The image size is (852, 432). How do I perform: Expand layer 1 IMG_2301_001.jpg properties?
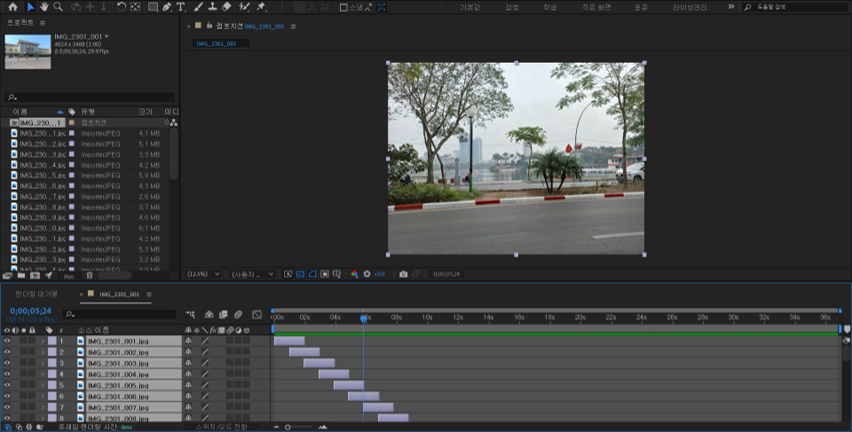[x=43, y=341]
